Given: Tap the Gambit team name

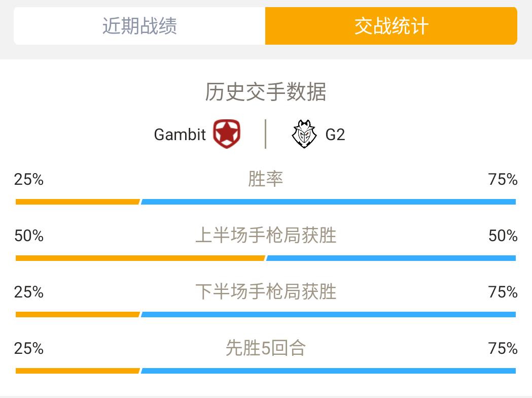Looking at the screenshot, I should coord(180,135).
